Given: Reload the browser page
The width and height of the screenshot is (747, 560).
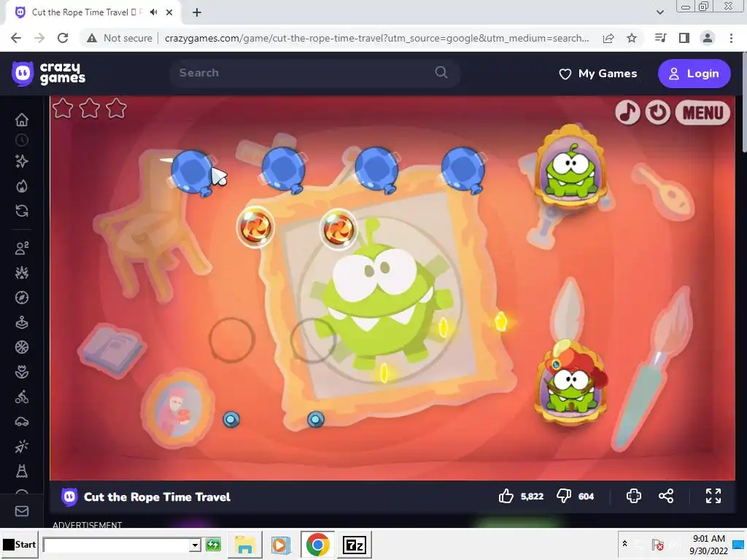Looking at the screenshot, I should coord(63,38).
